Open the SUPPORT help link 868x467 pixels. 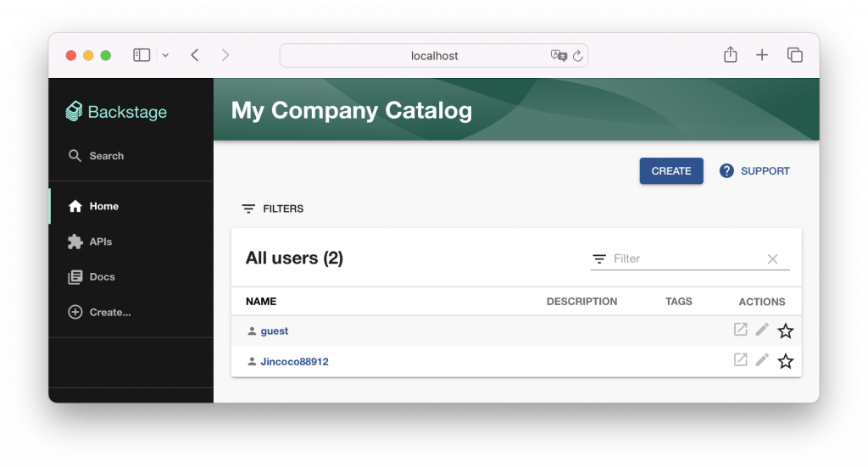coord(754,171)
